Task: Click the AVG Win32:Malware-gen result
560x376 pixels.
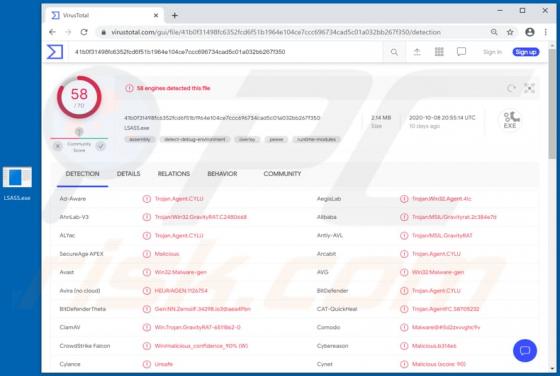Action: point(438,272)
